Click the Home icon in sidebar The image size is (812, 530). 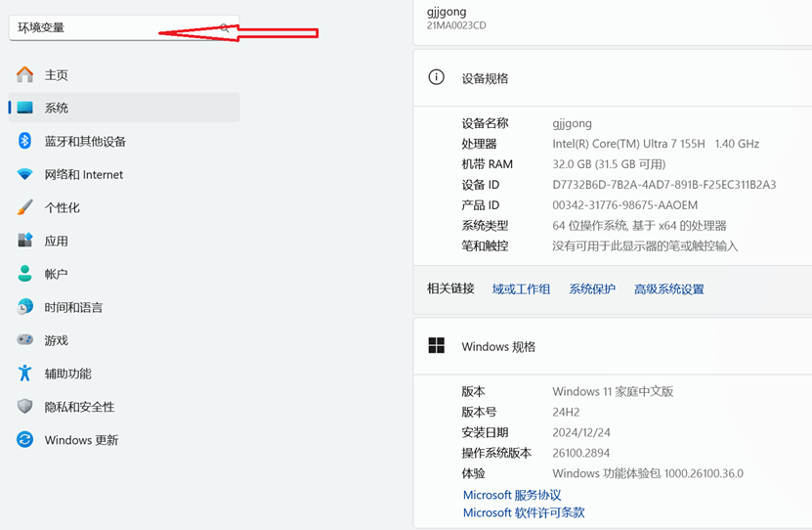[x=24, y=74]
